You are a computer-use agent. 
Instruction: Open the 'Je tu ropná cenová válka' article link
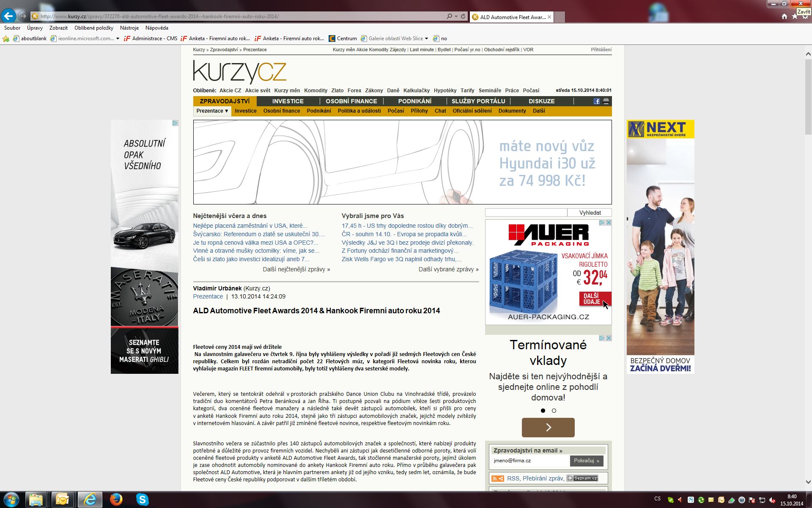pos(255,243)
